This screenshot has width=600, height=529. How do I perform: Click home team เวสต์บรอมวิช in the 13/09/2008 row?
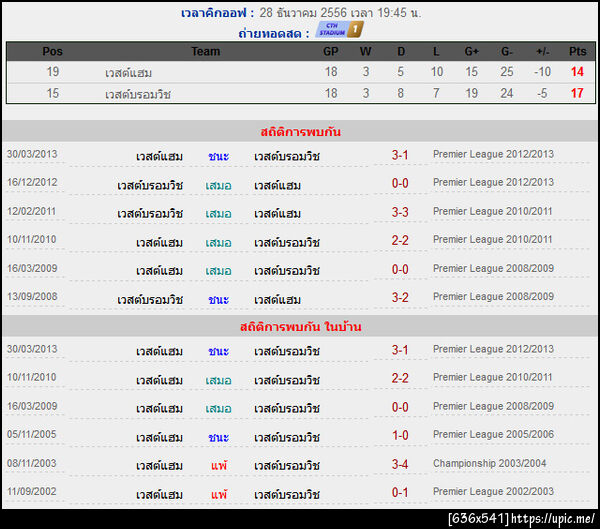[150, 299]
